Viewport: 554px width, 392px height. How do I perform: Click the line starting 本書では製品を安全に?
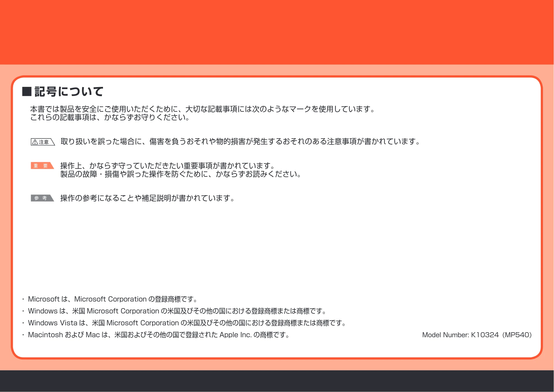(203, 109)
